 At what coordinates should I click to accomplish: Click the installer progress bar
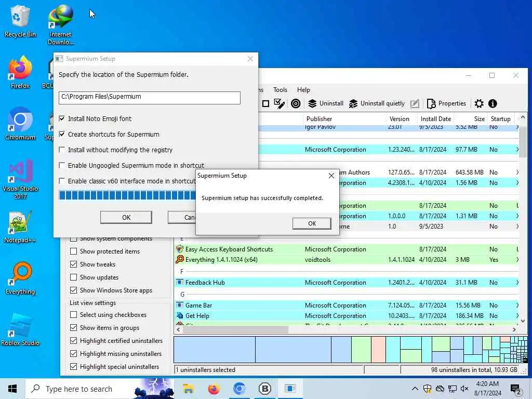pos(127,195)
